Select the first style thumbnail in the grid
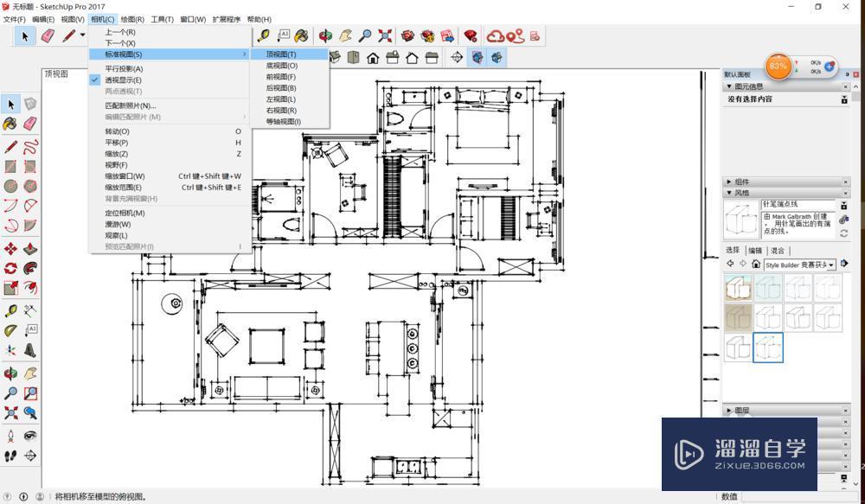This screenshot has width=865, height=504. coord(738,287)
